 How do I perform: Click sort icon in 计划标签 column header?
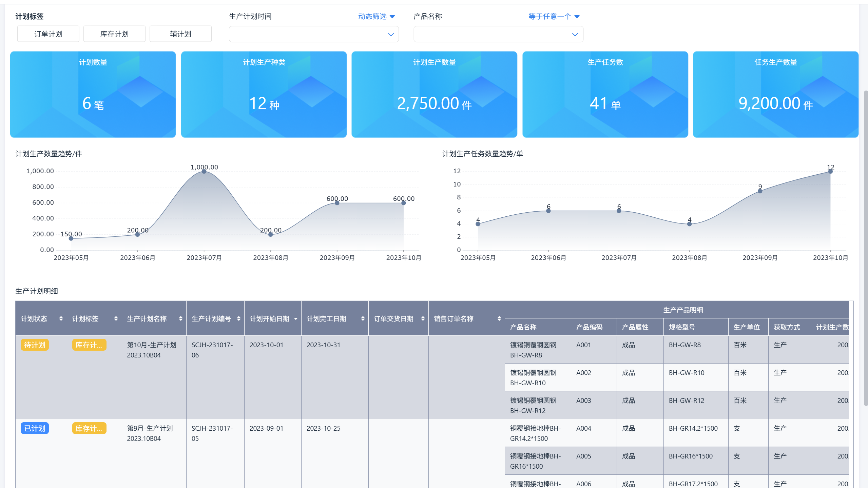[x=116, y=318]
